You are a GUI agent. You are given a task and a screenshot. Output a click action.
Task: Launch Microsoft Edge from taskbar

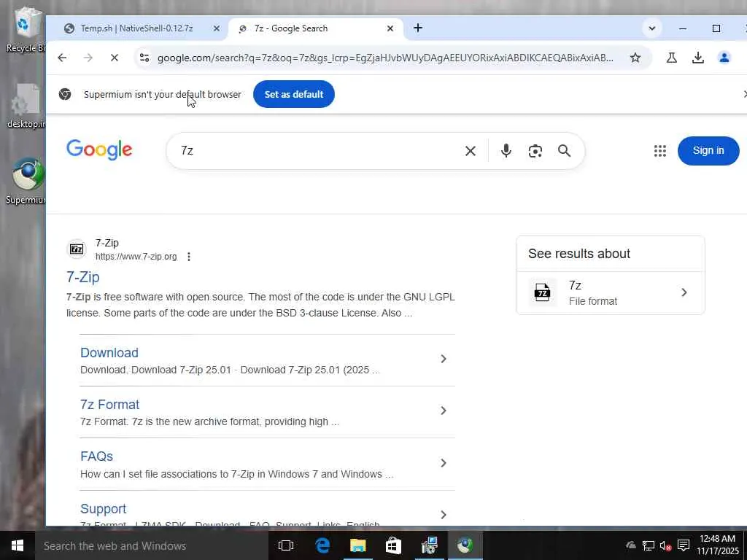pyautogui.click(x=322, y=545)
